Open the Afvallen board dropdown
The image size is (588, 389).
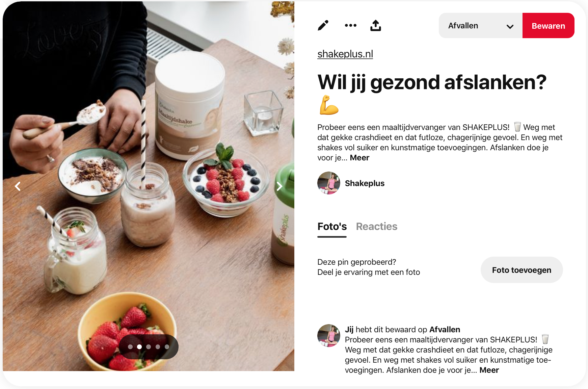tap(481, 26)
